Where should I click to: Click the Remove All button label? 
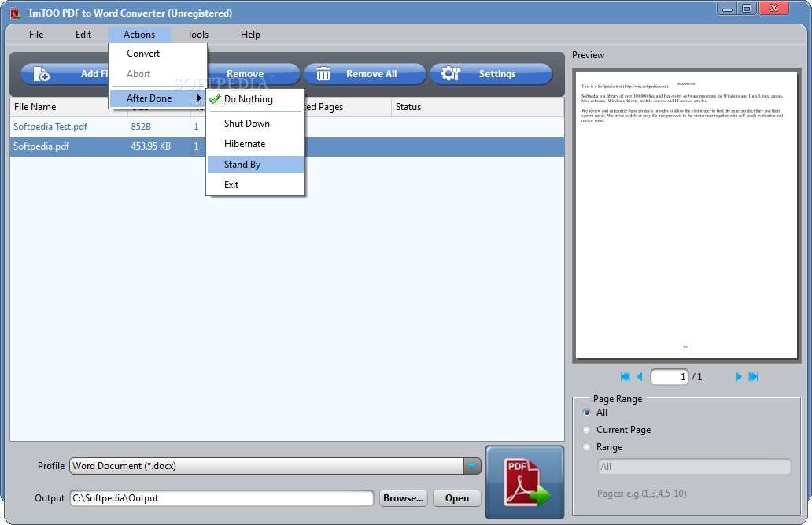(371, 74)
